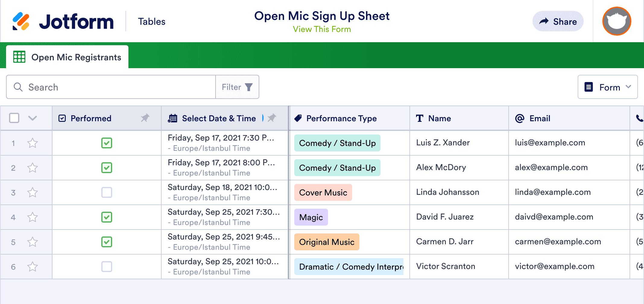
Task: Open the user avatar profile menu
Action: coord(617,21)
